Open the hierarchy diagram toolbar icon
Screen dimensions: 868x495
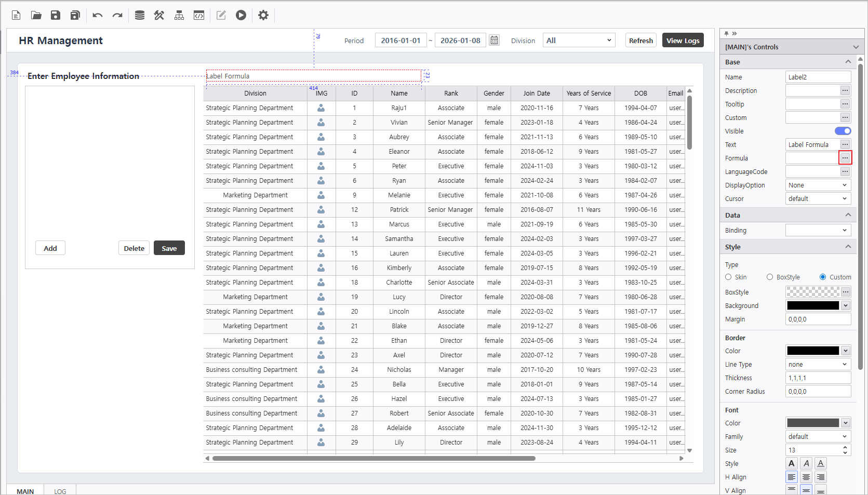click(x=179, y=15)
